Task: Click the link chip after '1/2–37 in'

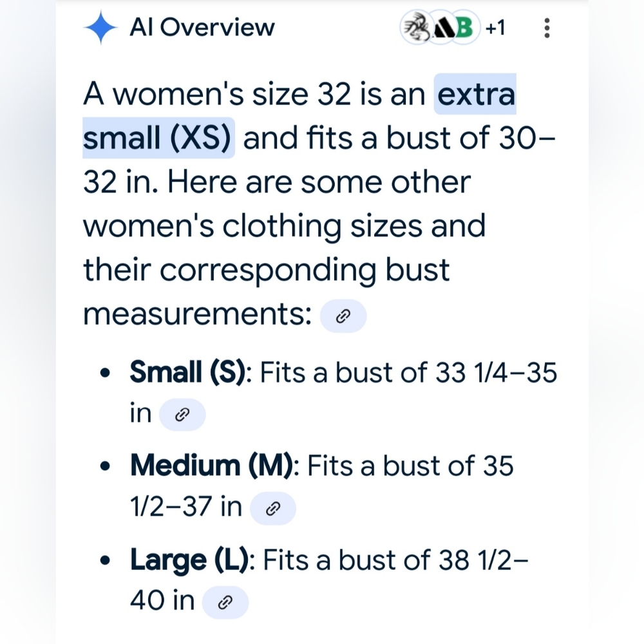Action: [x=272, y=509]
